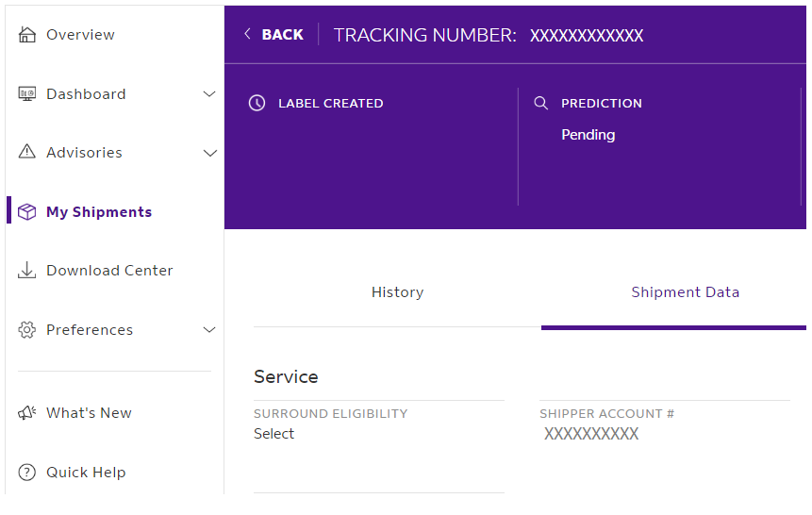Viewport: 812px width, 515px height.
Task: Click the Surround Eligibility Select value
Action: tap(273, 434)
